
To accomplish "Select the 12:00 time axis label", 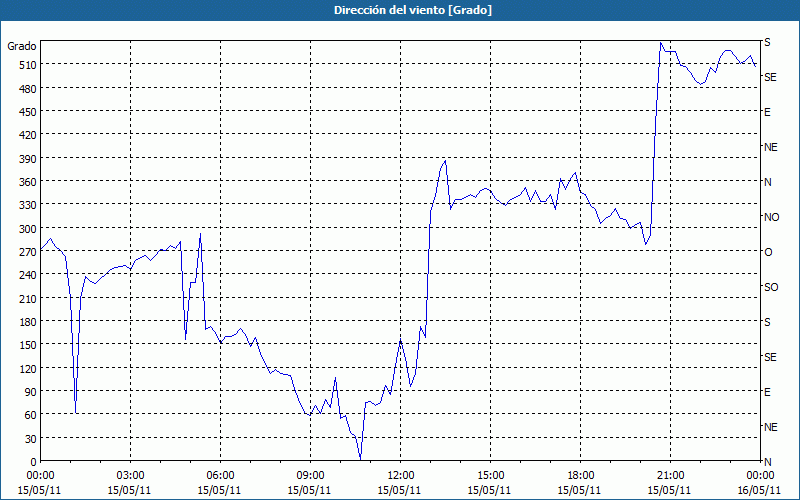I will pos(401,476).
